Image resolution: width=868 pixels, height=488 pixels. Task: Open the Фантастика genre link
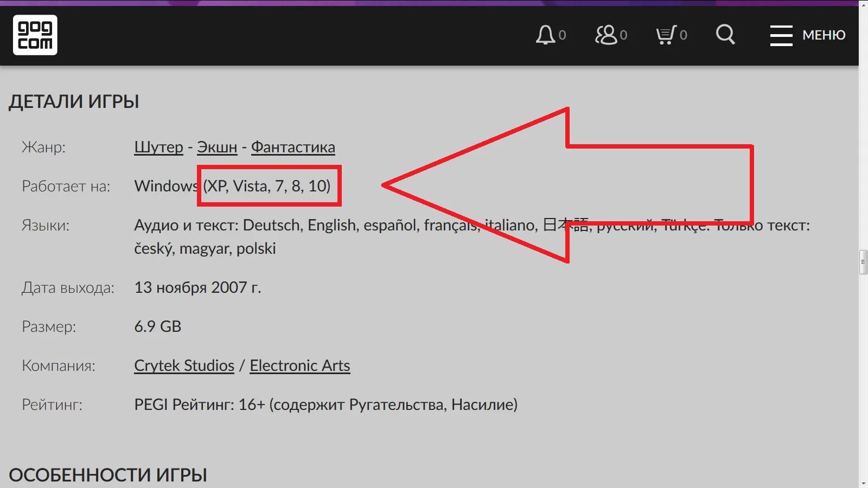coord(293,147)
